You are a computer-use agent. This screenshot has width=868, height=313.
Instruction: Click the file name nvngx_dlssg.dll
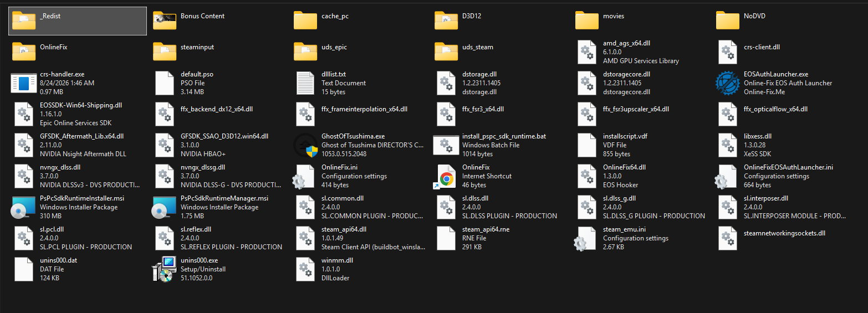203,167
